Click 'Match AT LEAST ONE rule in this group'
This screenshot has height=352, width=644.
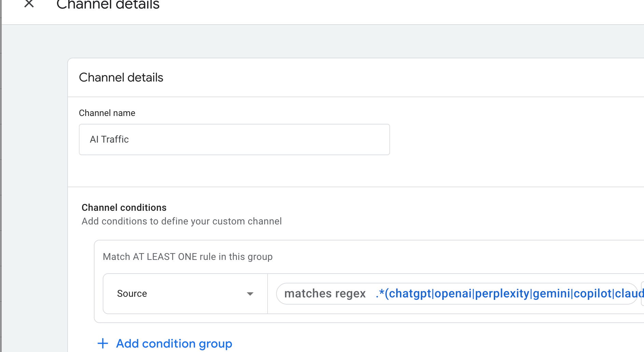click(x=187, y=256)
